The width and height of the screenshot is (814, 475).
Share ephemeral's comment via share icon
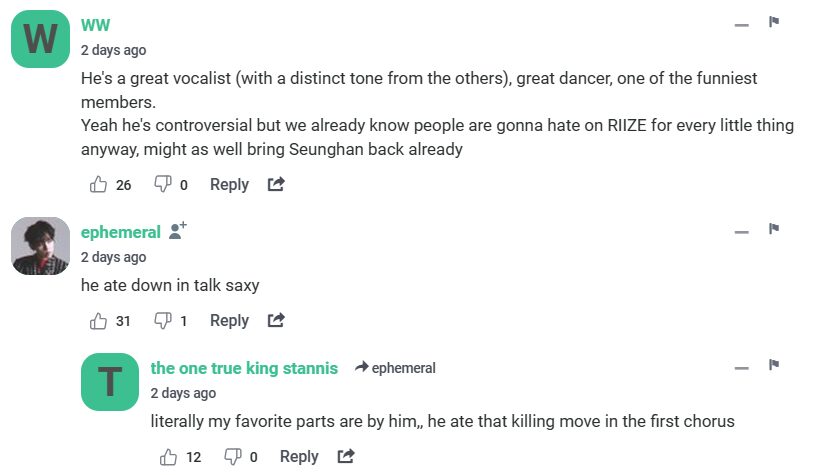pos(277,320)
